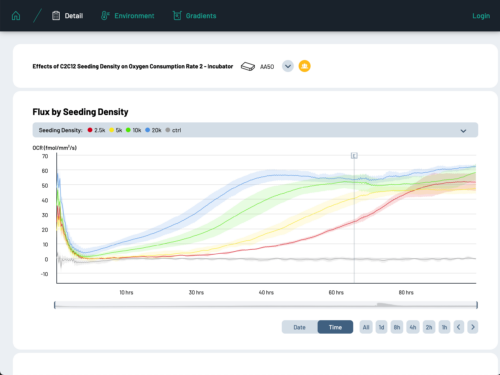The width and height of the screenshot is (500, 375).
Task: Go to the home icon
Action: [x=16, y=16]
